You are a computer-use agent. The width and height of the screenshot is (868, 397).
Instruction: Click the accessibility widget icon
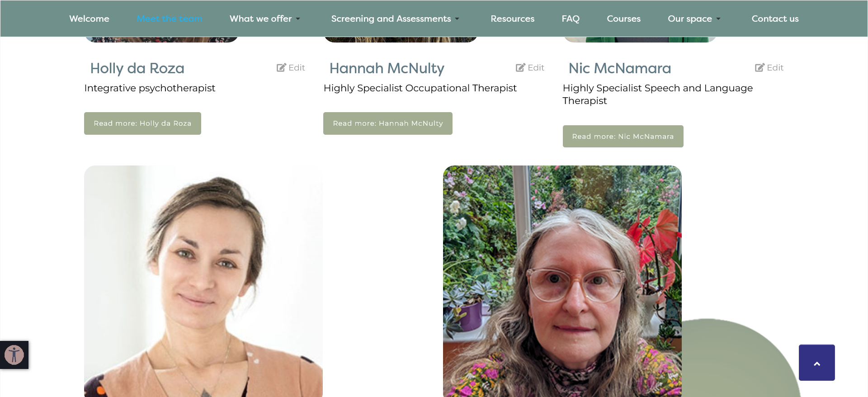click(x=14, y=355)
